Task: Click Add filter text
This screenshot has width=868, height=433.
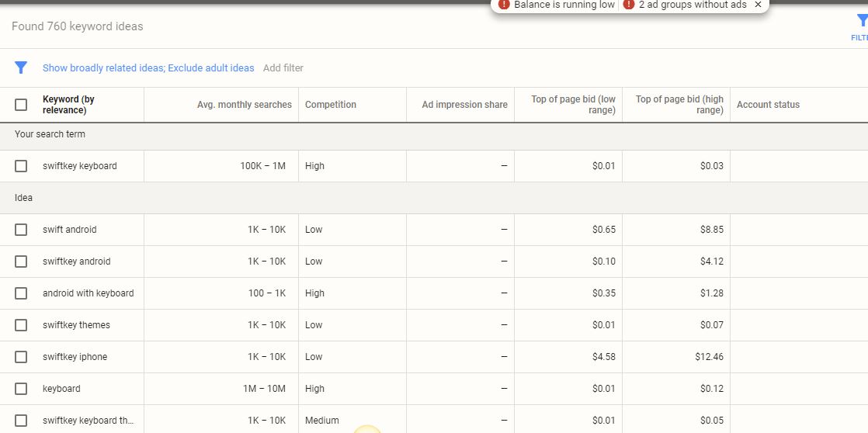Action: click(283, 68)
